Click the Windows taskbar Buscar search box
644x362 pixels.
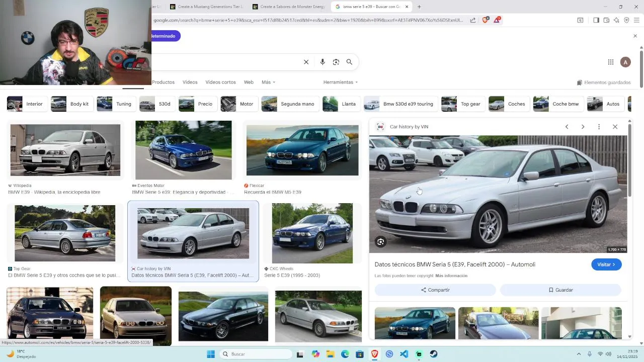click(x=255, y=354)
